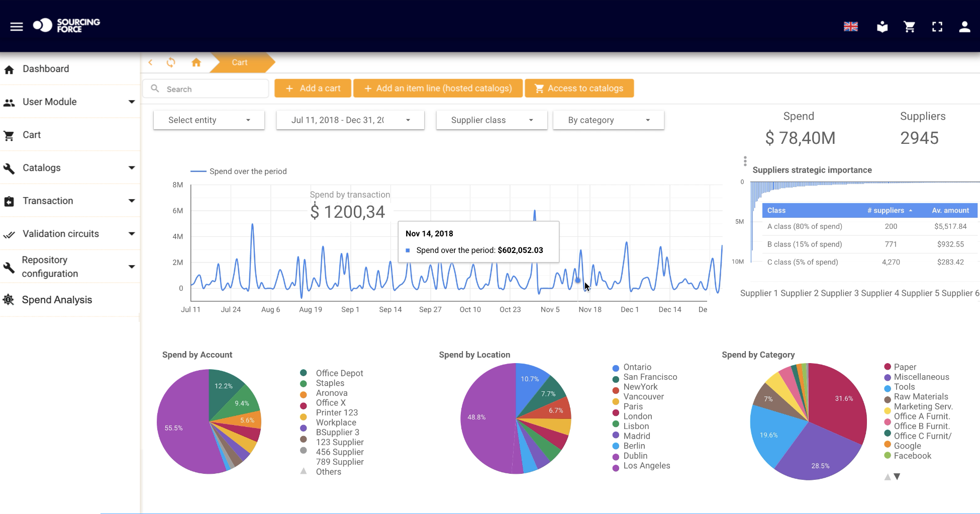Click the Add a cart button
This screenshot has height=514, width=980.
[313, 89]
